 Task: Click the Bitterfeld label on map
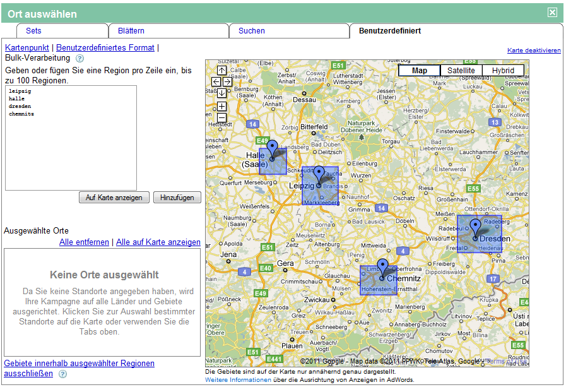pyautogui.click(x=314, y=127)
